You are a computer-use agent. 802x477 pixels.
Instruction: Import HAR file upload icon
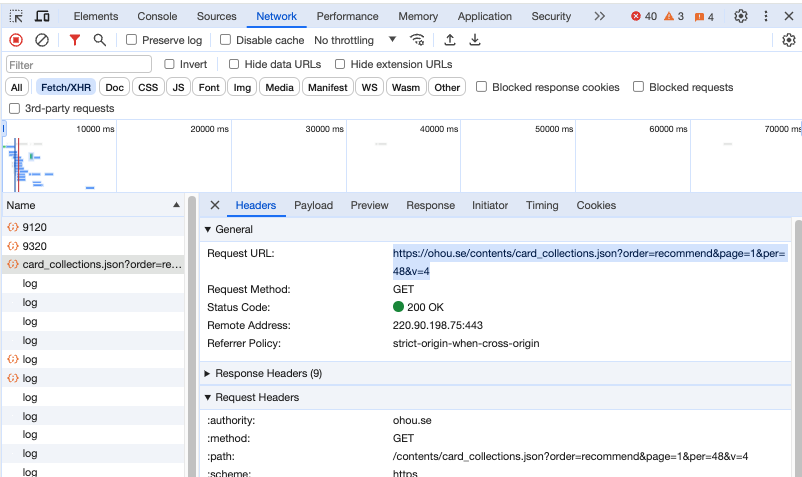pos(450,40)
